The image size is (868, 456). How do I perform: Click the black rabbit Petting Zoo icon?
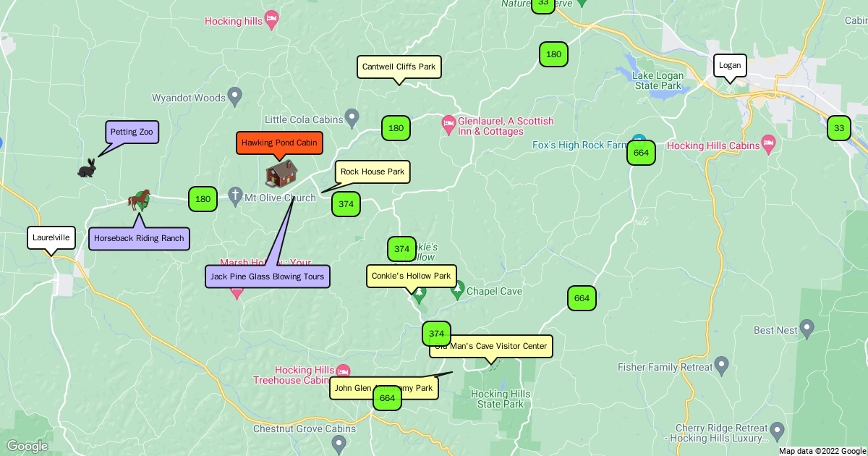87,168
